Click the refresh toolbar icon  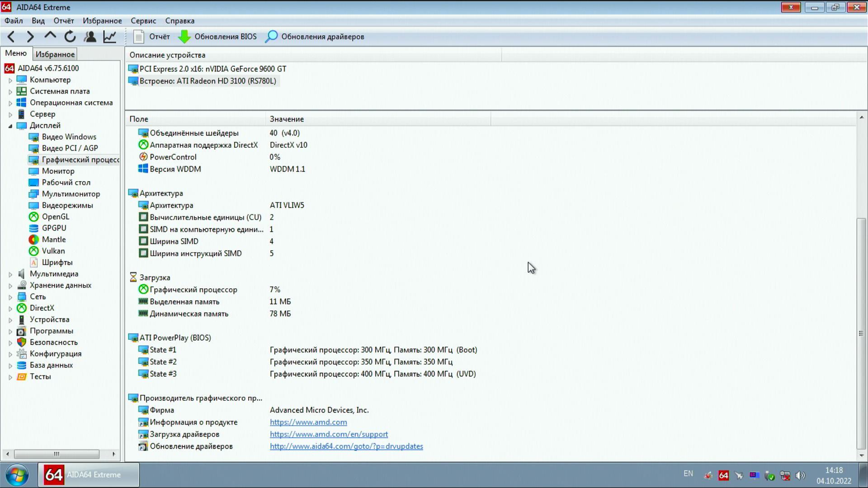coord(70,37)
